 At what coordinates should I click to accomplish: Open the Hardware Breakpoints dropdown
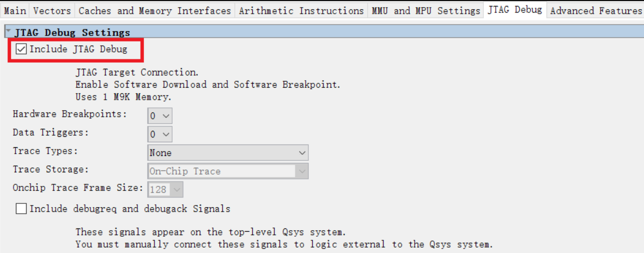(160, 116)
